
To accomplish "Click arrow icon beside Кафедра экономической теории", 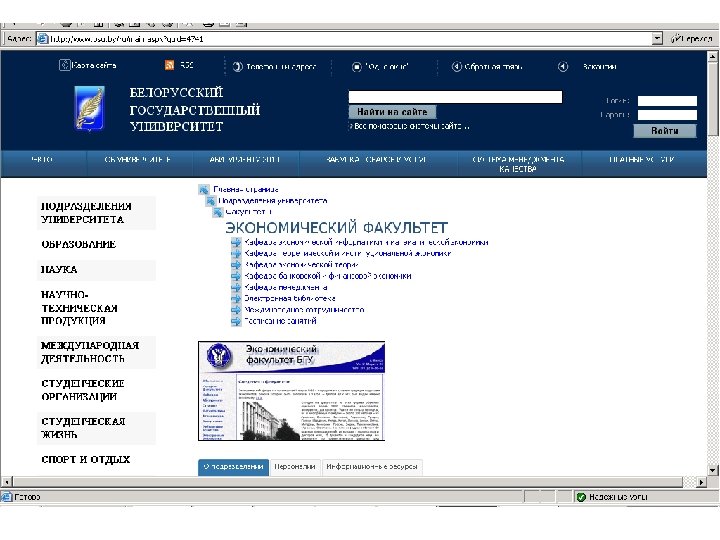I will click(236, 265).
